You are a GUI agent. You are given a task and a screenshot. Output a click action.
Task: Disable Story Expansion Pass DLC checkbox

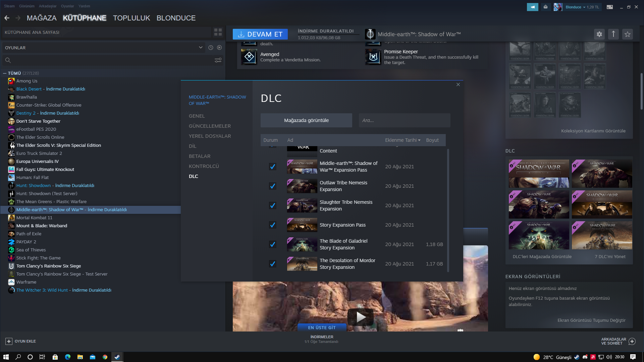point(273,225)
